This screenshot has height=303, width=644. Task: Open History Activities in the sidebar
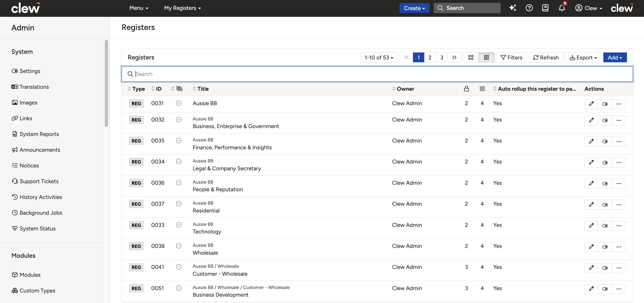pos(37,197)
